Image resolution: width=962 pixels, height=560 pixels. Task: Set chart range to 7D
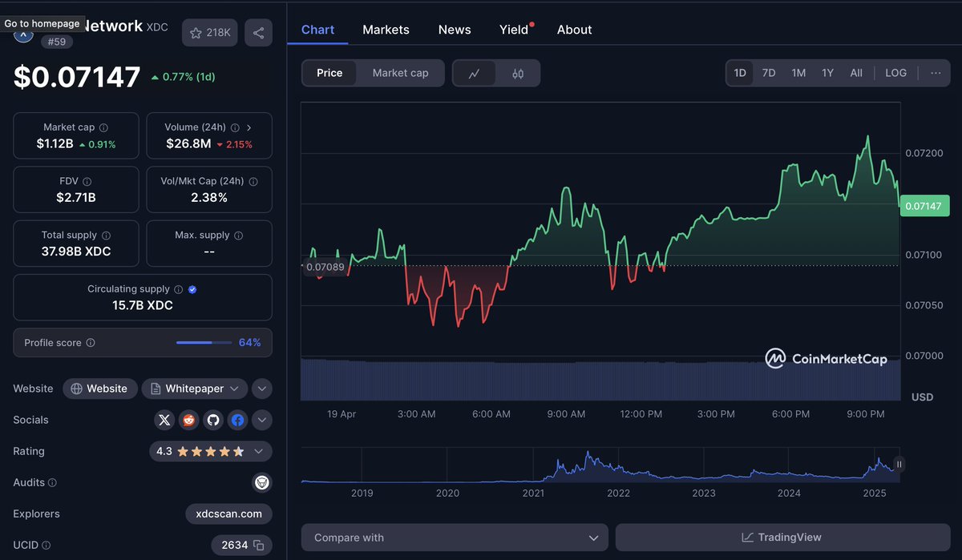(769, 73)
